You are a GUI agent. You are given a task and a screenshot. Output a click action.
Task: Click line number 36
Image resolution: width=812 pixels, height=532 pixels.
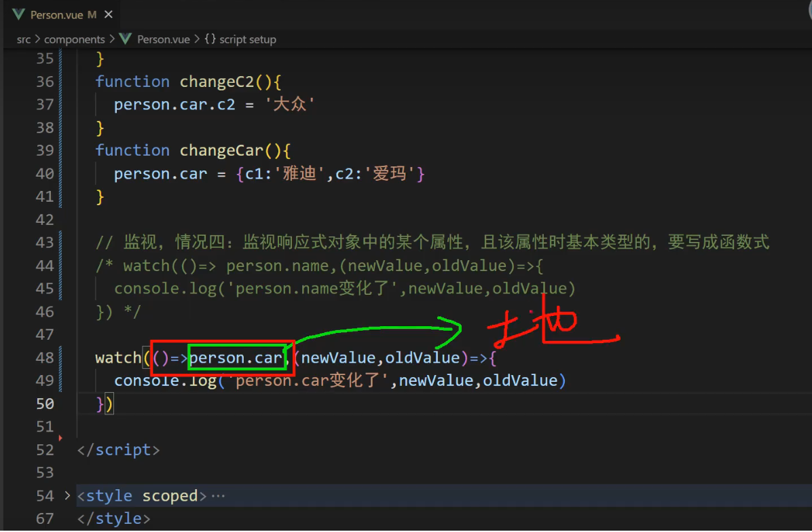tap(45, 82)
